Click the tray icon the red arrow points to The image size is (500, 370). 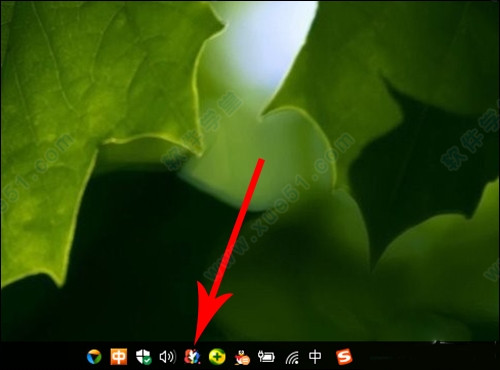(192, 357)
